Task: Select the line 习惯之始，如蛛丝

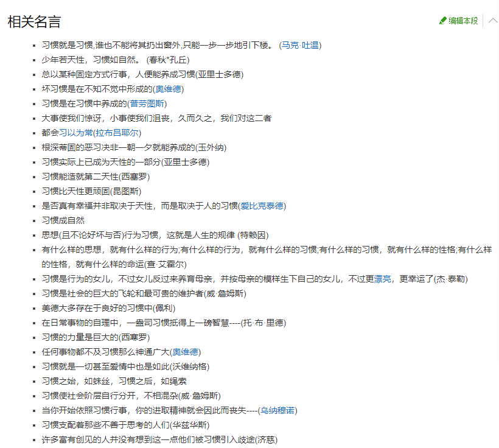Action: [x=114, y=381]
